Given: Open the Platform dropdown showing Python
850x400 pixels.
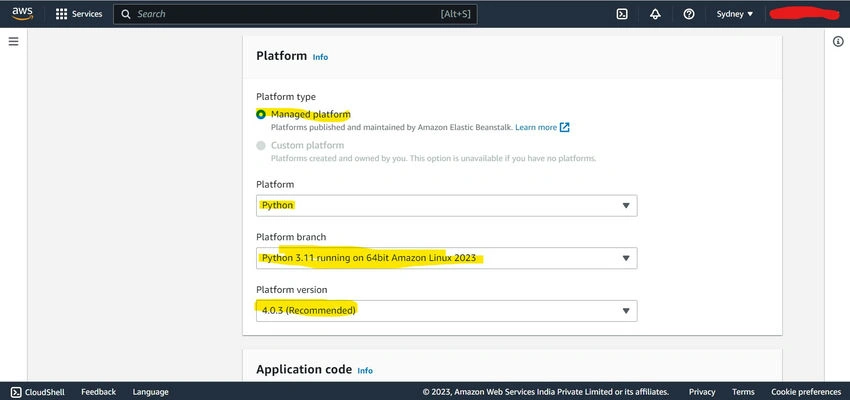Looking at the screenshot, I should pos(447,205).
